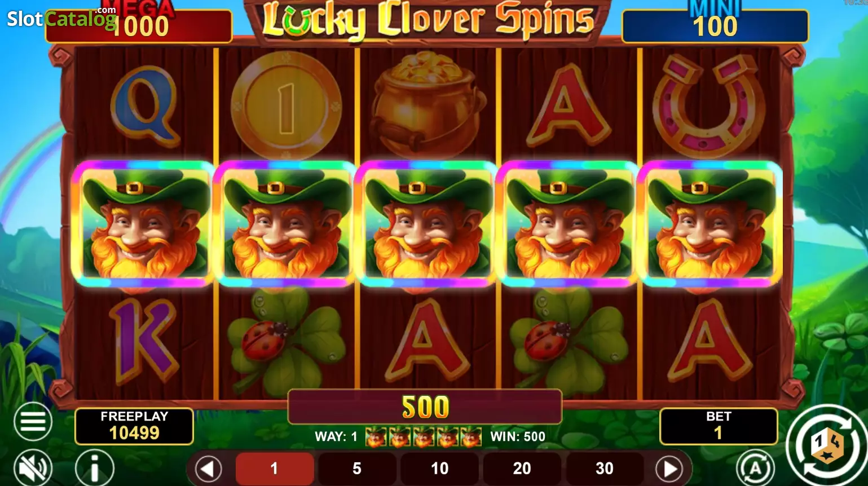Image resolution: width=868 pixels, height=486 pixels.
Task: Choose bet value 5
Action: [x=356, y=469]
